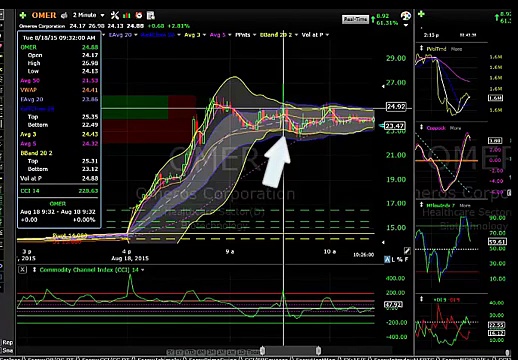518x360 pixels.
Task: Toggle the % percent scale button
Action: point(400,259)
